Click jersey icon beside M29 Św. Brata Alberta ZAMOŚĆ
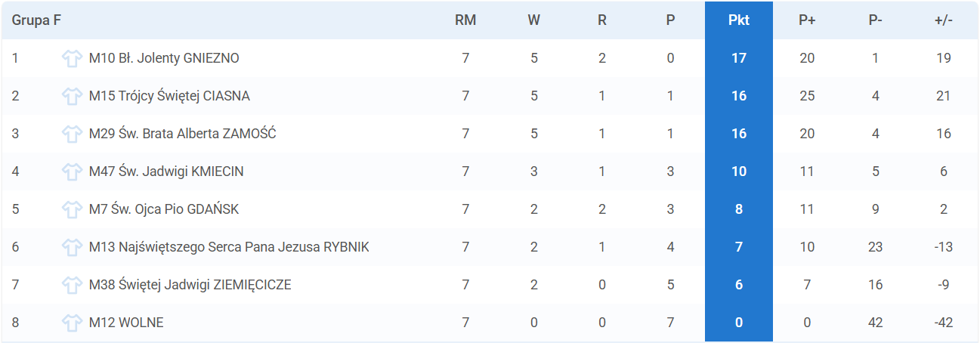The width and height of the screenshot is (980, 343). pyautogui.click(x=72, y=134)
